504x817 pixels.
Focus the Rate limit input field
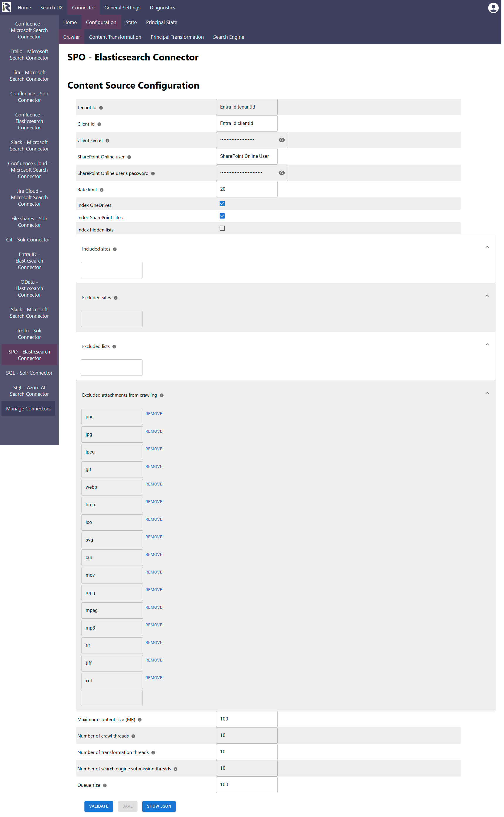tap(247, 190)
